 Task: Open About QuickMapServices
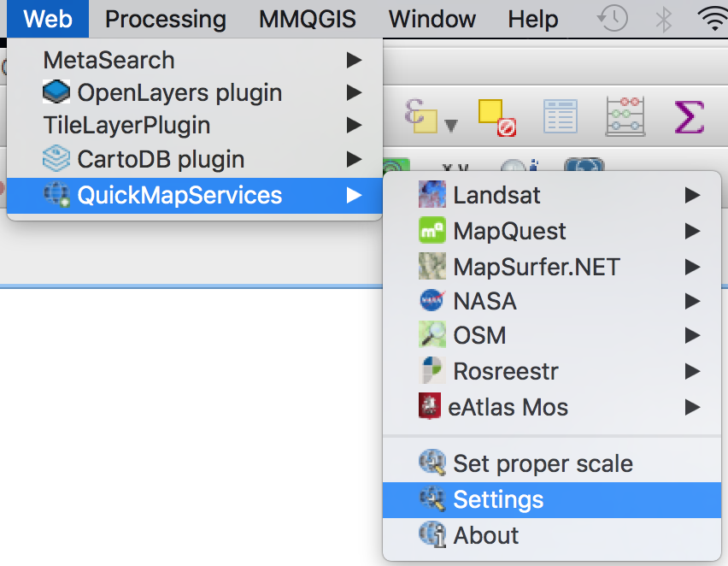click(485, 535)
